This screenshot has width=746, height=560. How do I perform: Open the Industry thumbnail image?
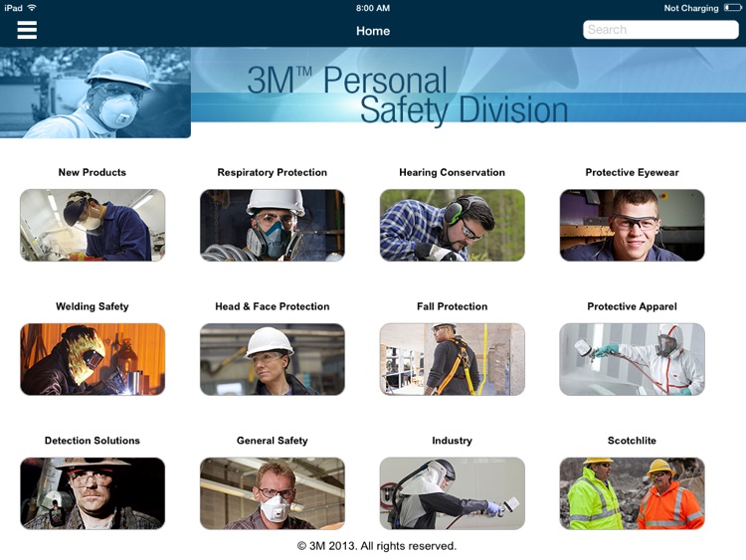[x=452, y=493]
